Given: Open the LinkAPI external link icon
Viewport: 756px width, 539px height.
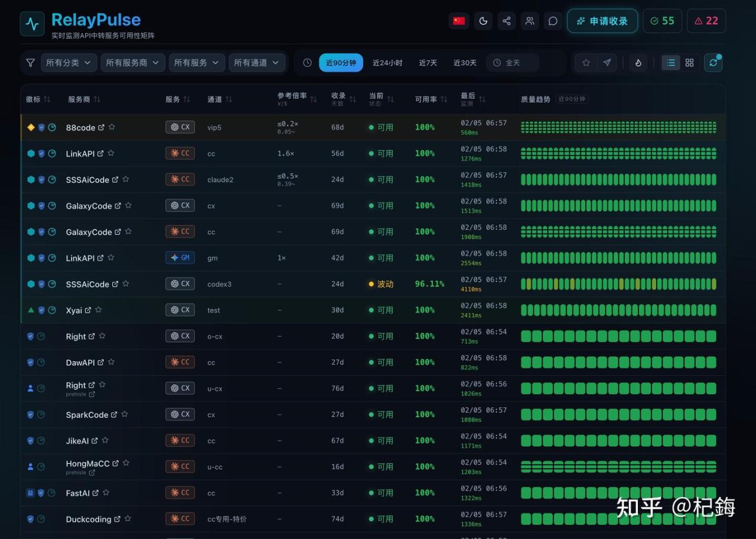Looking at the screenshot, I should tap(100, 154).
